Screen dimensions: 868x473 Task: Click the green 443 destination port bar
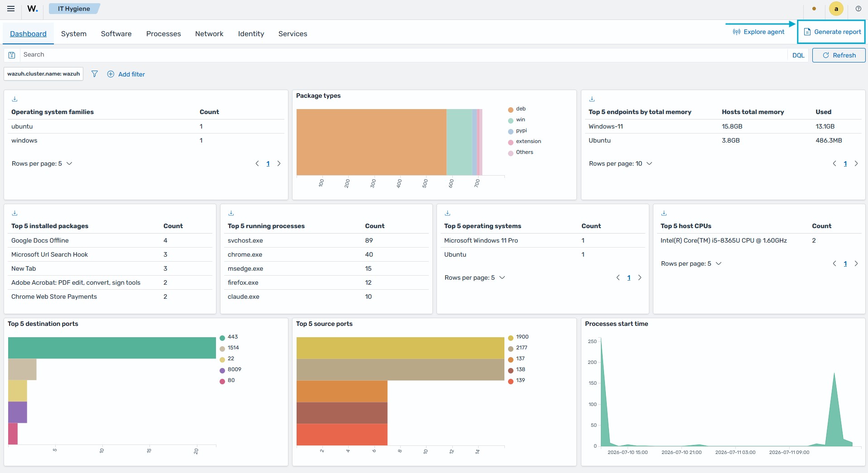click(112, 348)
